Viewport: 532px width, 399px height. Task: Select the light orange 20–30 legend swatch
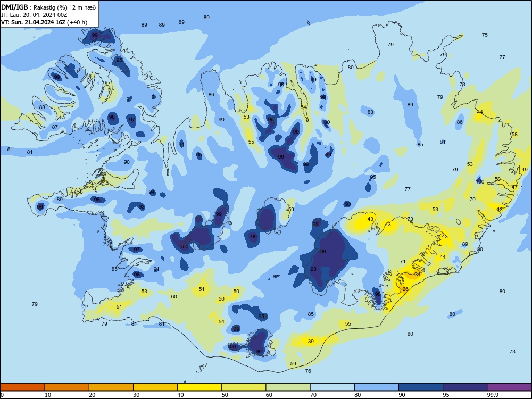(x=111, y=387)
